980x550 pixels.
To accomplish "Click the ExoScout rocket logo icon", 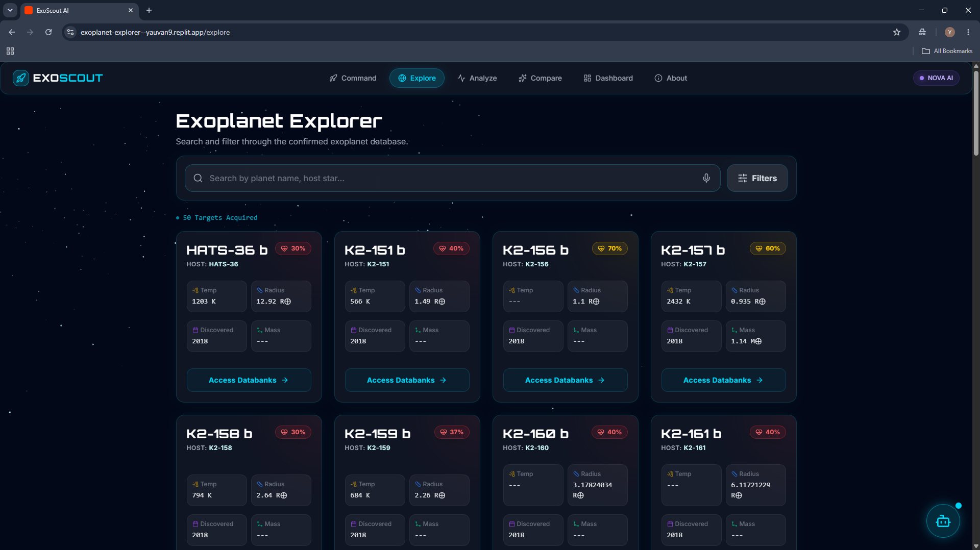I will pyautogui.click(x=21, y=78).
